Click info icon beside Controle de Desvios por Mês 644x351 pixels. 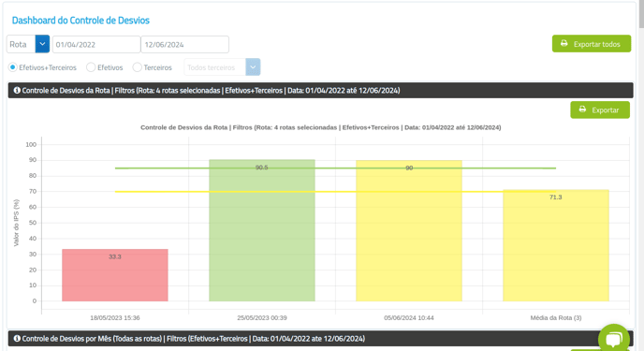click(x=17, y=339)
